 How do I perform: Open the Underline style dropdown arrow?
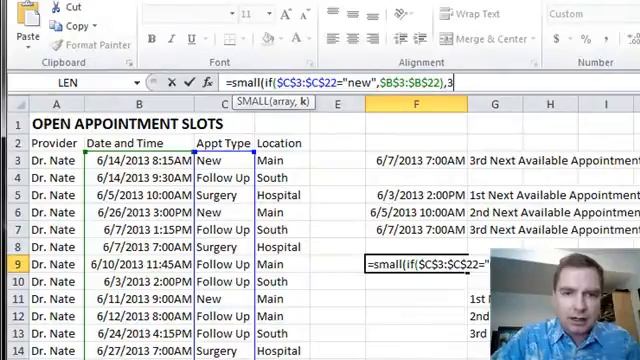206,39
